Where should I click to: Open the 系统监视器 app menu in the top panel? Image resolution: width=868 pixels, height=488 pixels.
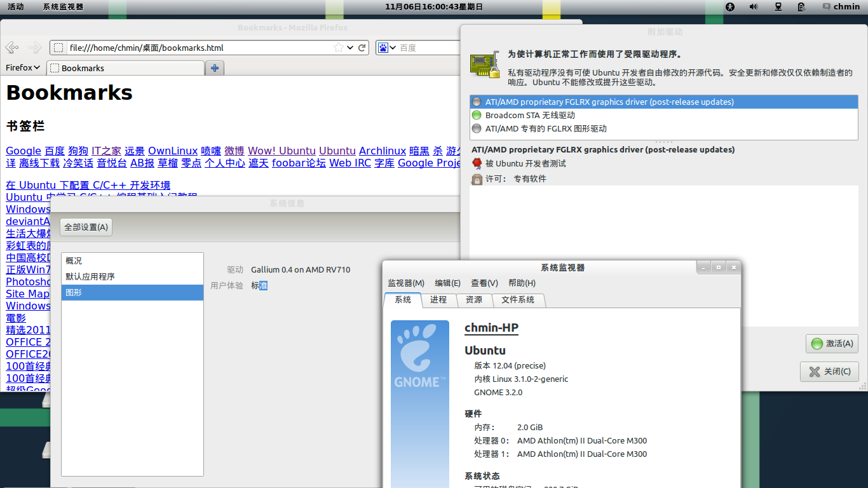coord(63,6)
